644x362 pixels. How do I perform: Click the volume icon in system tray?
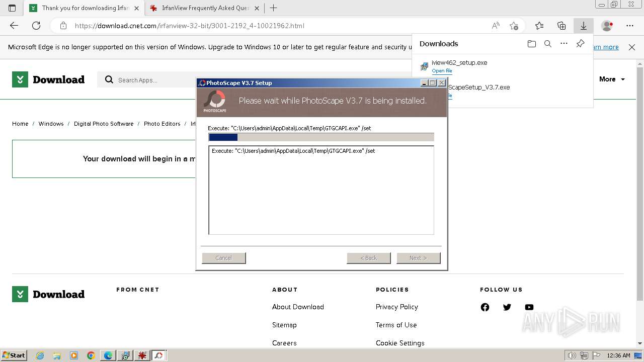(x=572, y=355)
